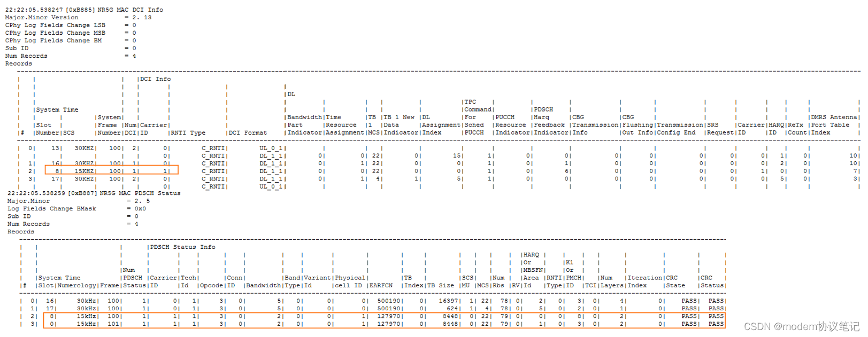This screenshot has width=868, height=337.
Task: Select the "CRC State" column header
Action: pos(675,281)
